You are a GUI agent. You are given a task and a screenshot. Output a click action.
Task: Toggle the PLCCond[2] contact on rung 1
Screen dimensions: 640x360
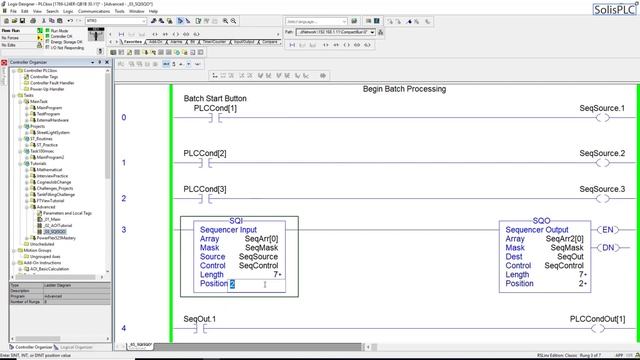205,163
